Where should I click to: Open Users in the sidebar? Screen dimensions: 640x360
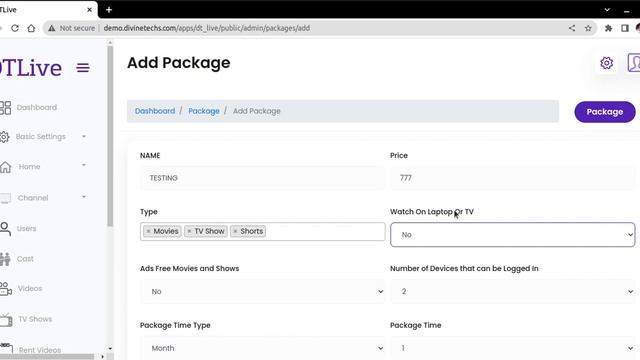pyautogui.click(x=27, y=229)
